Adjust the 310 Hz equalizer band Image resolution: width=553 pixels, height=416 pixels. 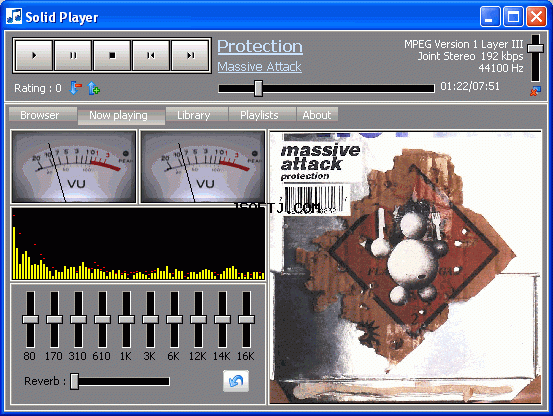coord(78,319)
